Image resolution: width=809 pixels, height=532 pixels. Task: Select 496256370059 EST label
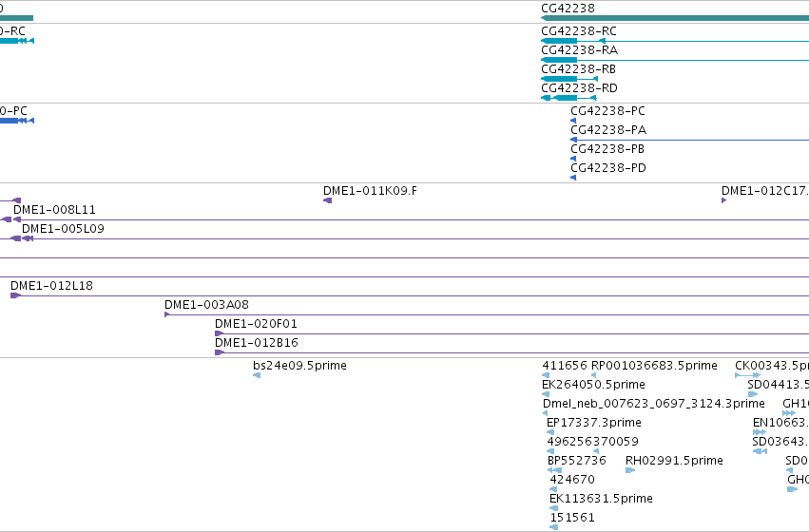[593, 443]
